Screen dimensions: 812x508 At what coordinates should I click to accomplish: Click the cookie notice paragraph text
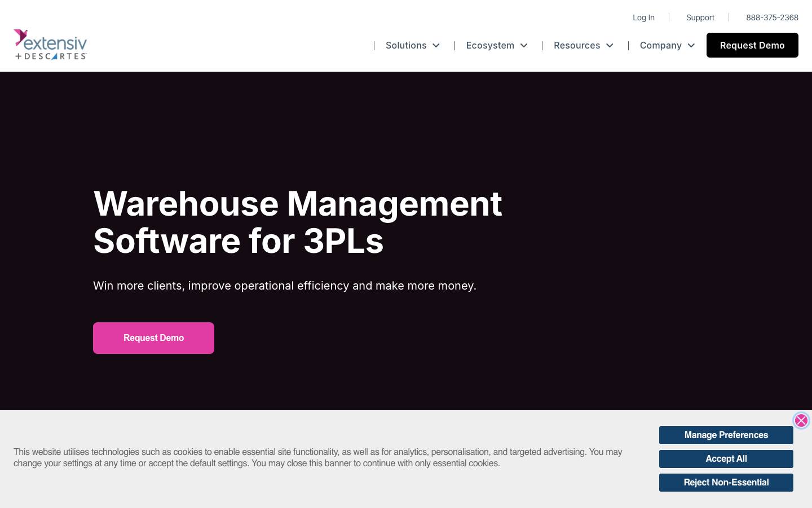[318, 458]
